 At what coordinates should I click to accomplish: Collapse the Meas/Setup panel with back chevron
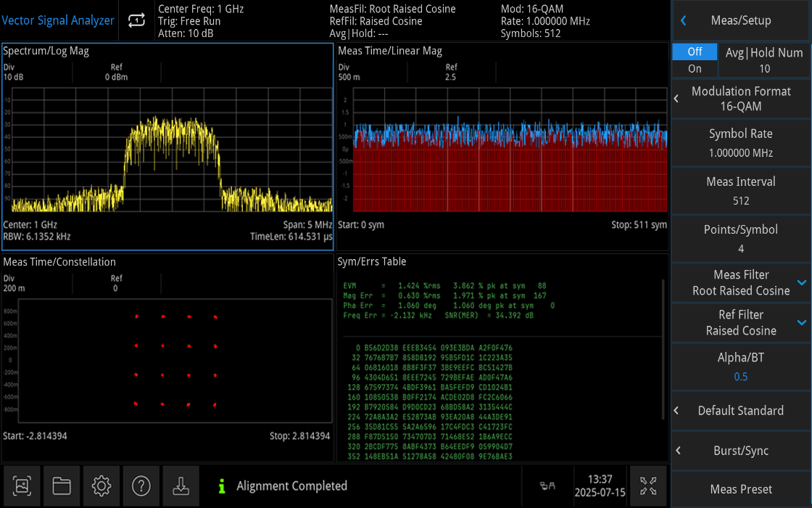[x=682, y=20]
